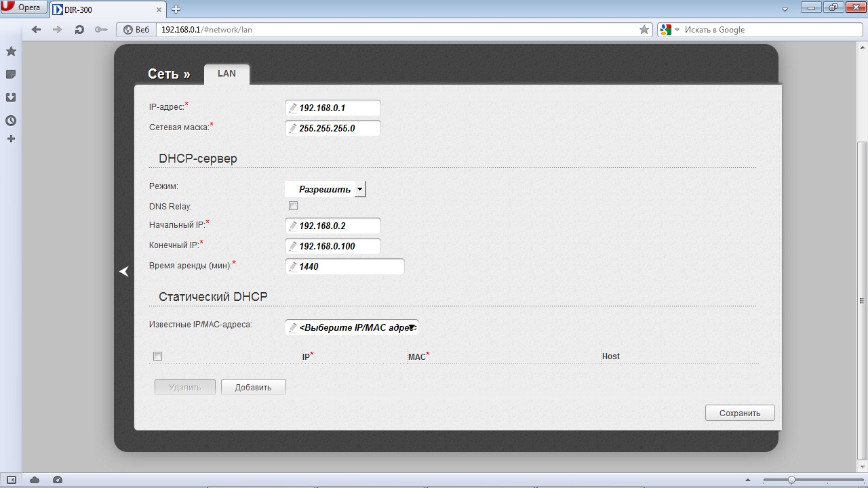This screenshot has height=488, width=868.
Task: Click the Opera Link cloud icon
Action: (x=35, y=480)
